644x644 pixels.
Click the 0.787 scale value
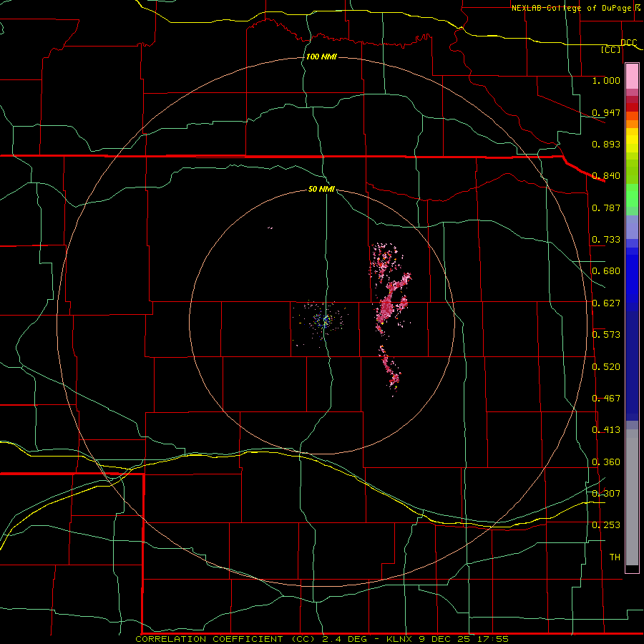click(x=606, y=208)
